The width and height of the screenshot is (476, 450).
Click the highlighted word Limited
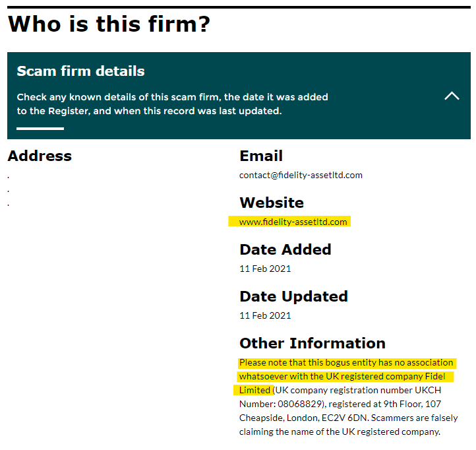tap(254, 390)
